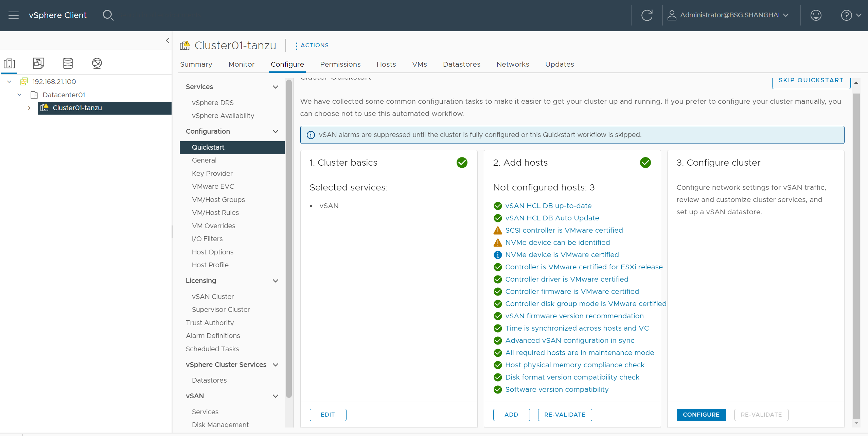
Task: Collapse the Services section
Action: tap(276, 87)
